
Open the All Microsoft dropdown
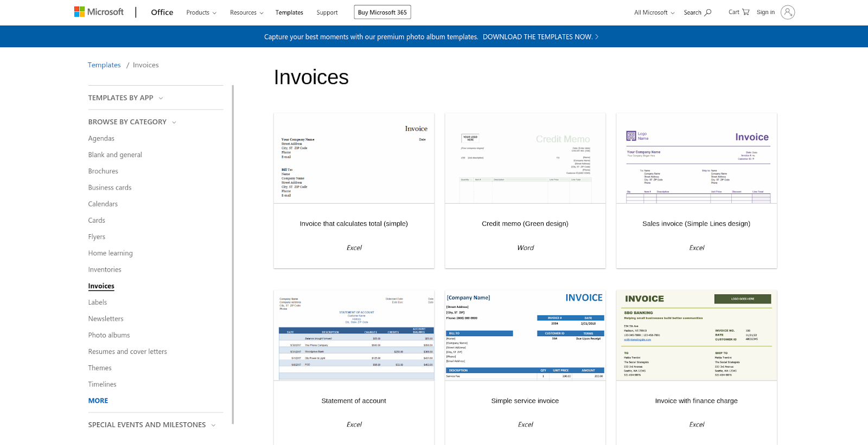click(x=654, y=12)
